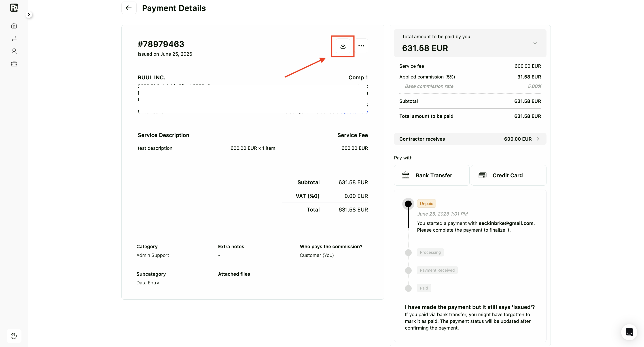Click the update here link for company info

pyautogui.click(x=354, y=112)
